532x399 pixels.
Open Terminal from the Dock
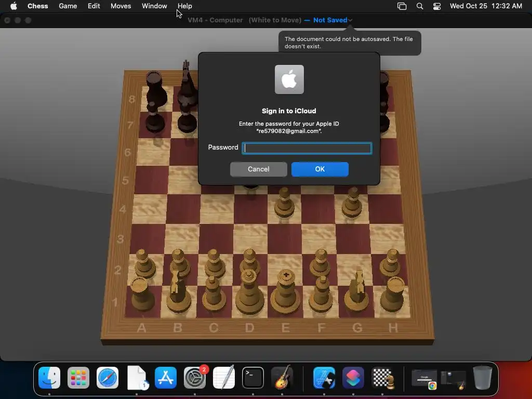[253, 378]
